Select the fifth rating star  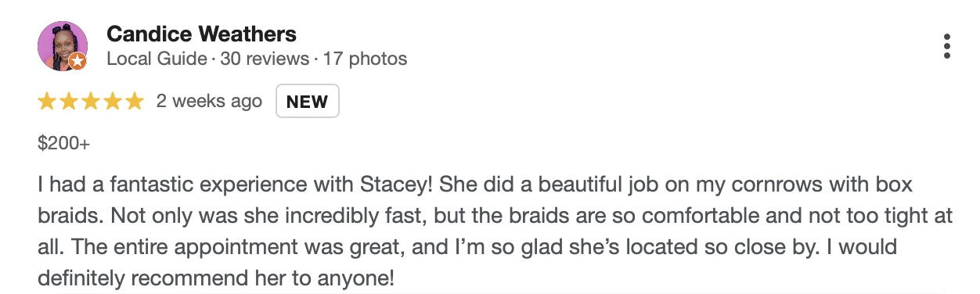135,101
